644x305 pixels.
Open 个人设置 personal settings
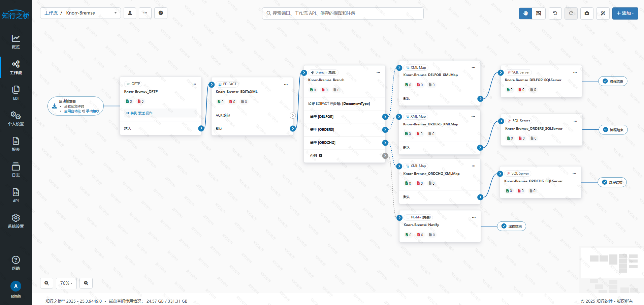16,119
